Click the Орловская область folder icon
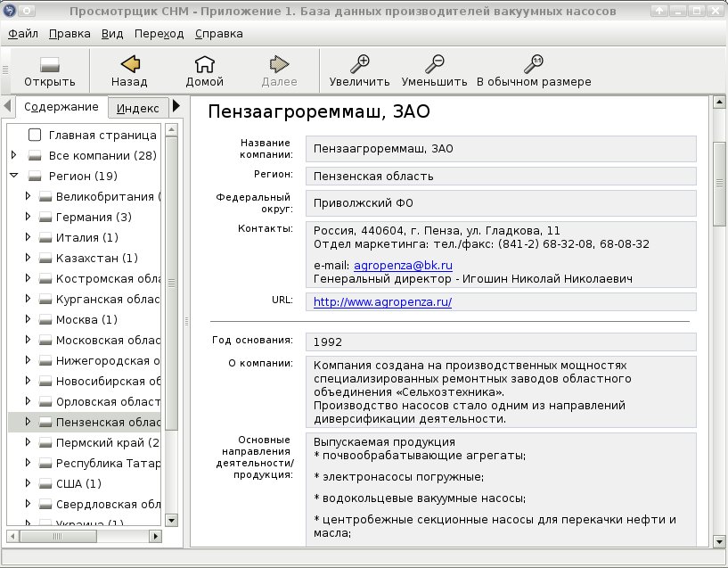Screen dimensions: 728x568 coord(45,402)
